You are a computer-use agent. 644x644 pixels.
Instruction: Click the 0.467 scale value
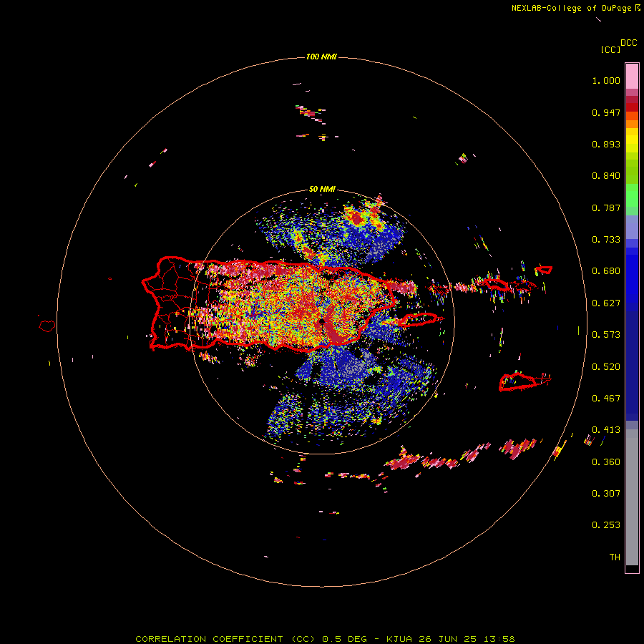(x=606, y=399)
